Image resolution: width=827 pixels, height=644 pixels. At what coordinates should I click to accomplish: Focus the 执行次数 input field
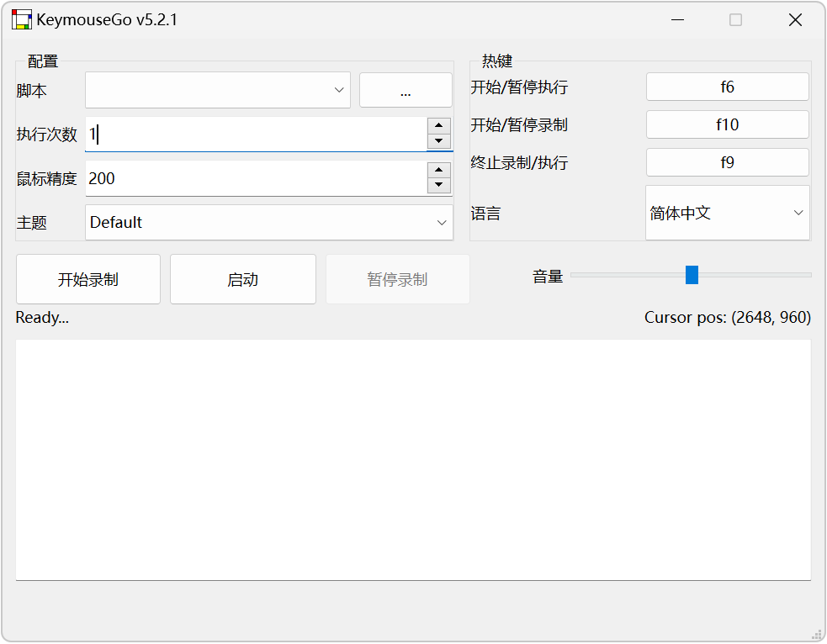[x=256, y=134]
